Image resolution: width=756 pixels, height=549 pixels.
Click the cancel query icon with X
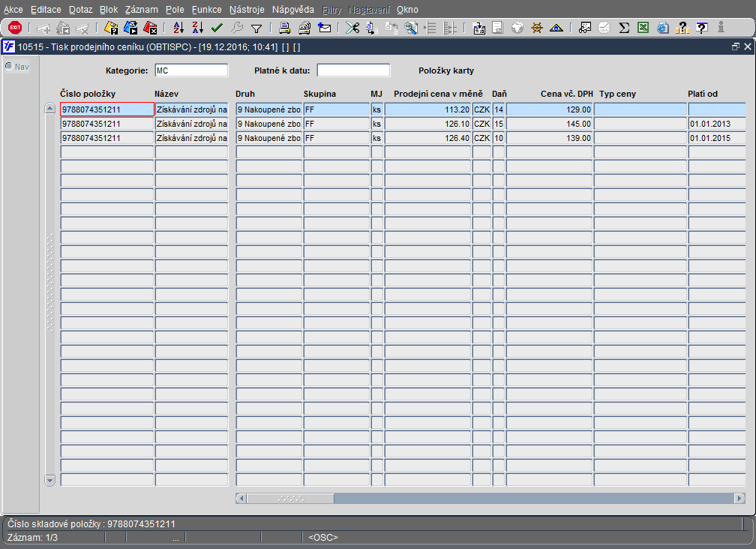tap(151, 28)
